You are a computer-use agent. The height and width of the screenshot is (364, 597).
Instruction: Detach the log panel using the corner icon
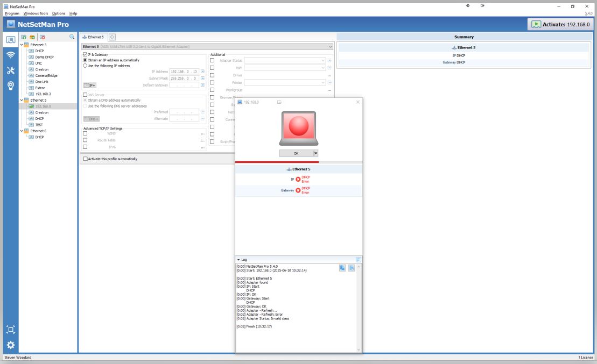tap(359, 259)
